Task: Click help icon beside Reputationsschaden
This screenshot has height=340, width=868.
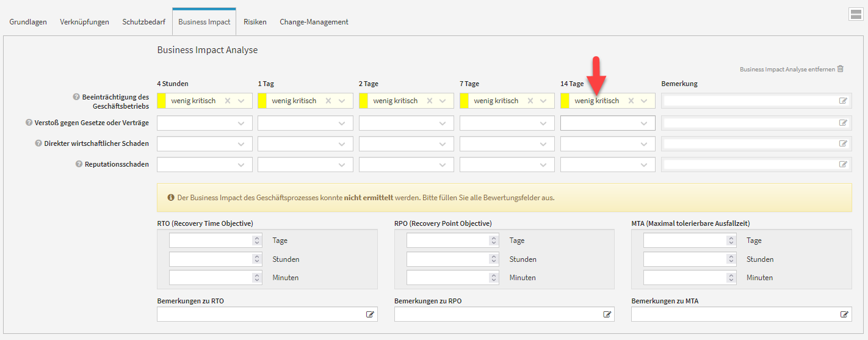Action: click(79, 164)
